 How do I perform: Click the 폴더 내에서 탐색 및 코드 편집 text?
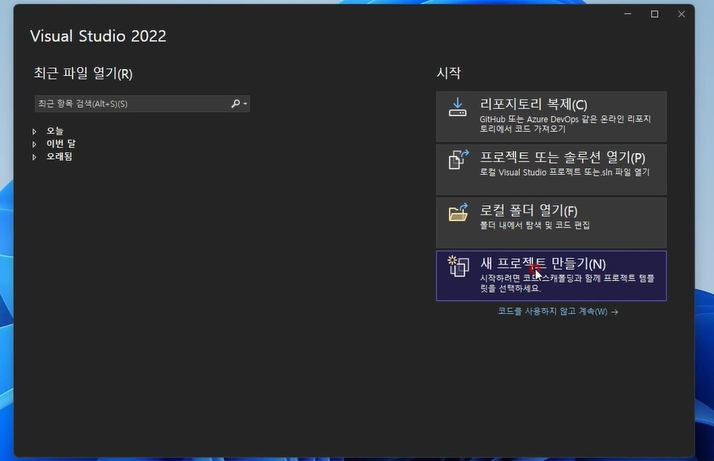[x=535, y=225]
